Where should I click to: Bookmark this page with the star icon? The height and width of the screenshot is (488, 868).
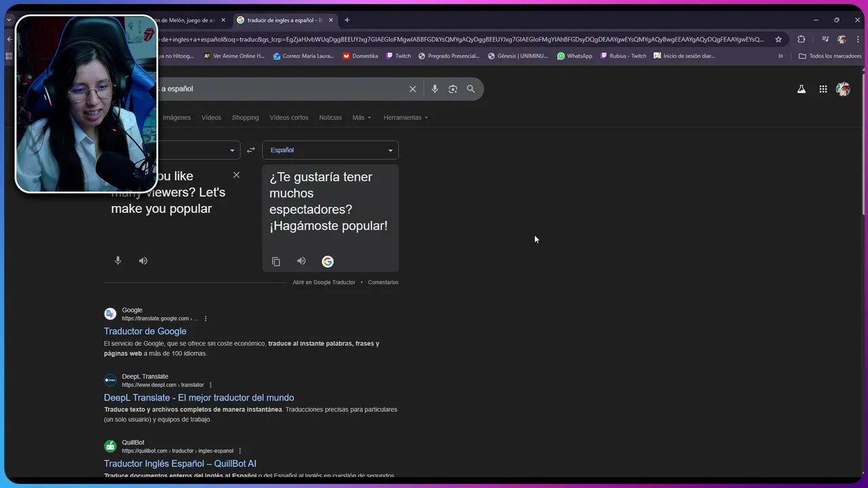pos(778,39)
